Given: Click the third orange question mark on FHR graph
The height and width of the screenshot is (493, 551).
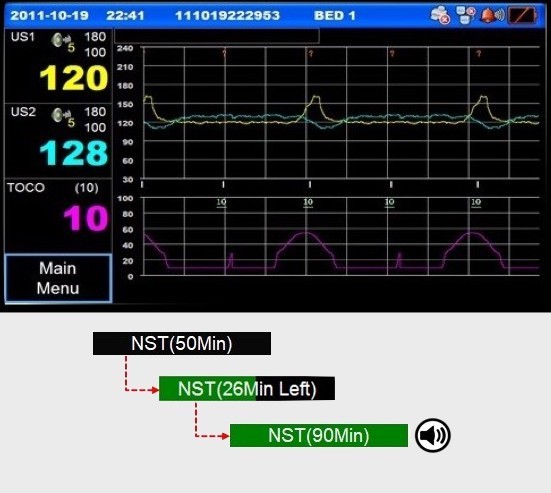Looking at the screenshot, I should 392,53.
